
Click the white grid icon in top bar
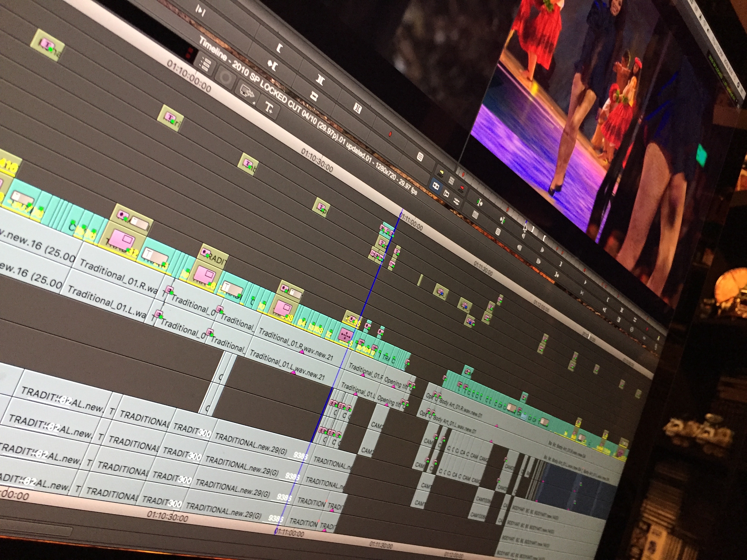click(x=420, y=157)
